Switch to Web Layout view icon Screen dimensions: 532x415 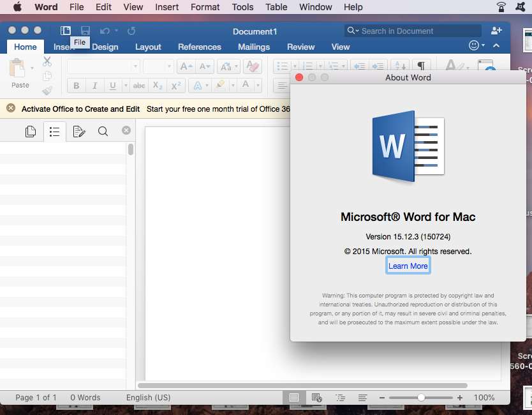(x=316, y=398)
